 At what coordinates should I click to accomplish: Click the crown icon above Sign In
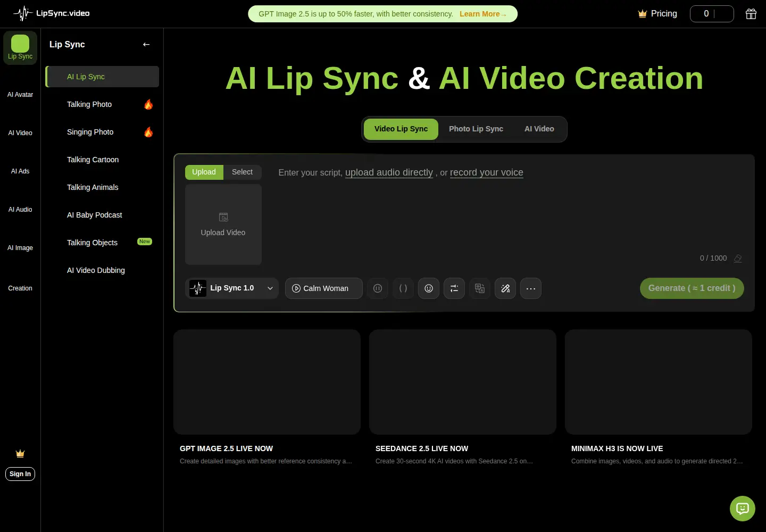pos(20,454)
